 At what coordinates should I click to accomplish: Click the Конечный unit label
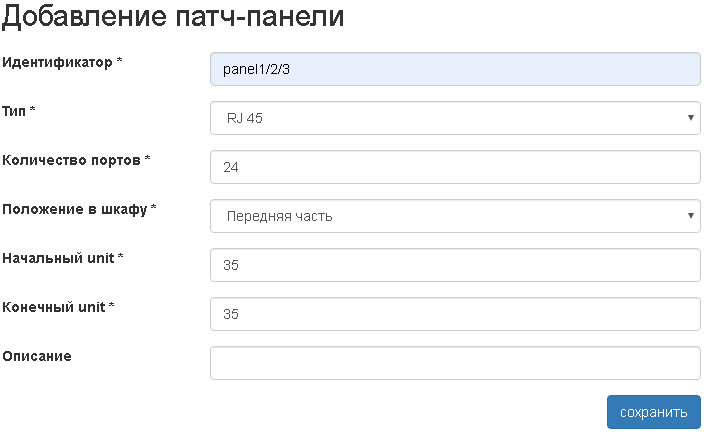coord(54,307)
